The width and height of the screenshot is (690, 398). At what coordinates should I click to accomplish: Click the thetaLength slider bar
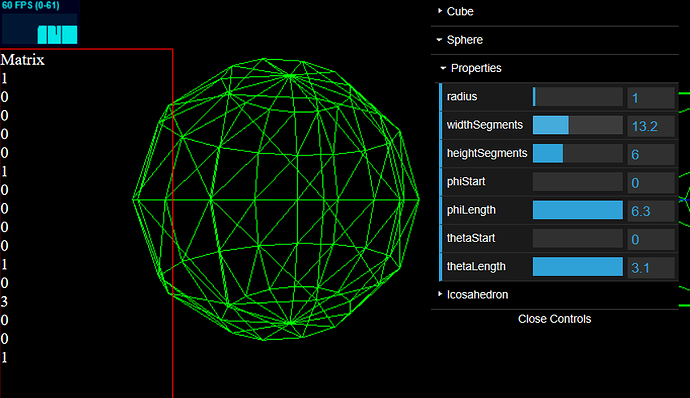[x=578, y=267]
